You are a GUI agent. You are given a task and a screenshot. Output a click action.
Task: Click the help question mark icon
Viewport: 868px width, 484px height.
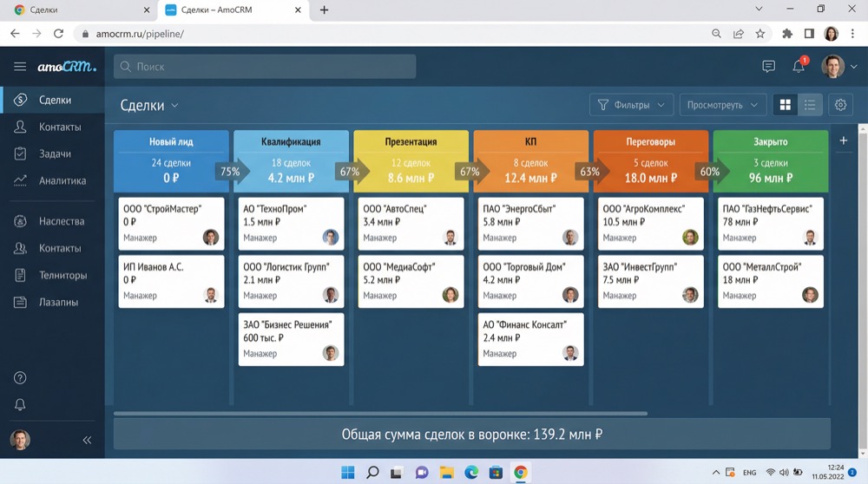pos(20,378)
